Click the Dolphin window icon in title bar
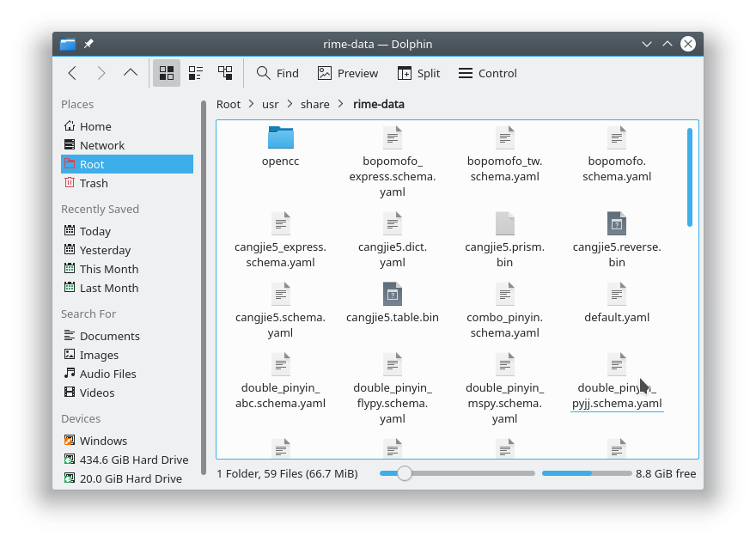This screenshot has height=542, width=756. [x=68, y=44]
